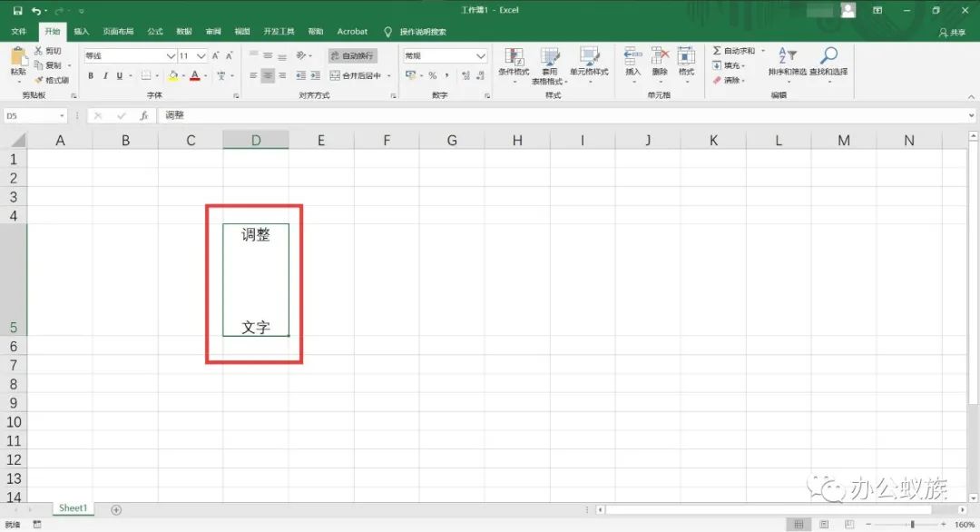Switch to the Data (数据) tab
The height and width of the screenshot is (532, 980).
(x=183, y=31)
